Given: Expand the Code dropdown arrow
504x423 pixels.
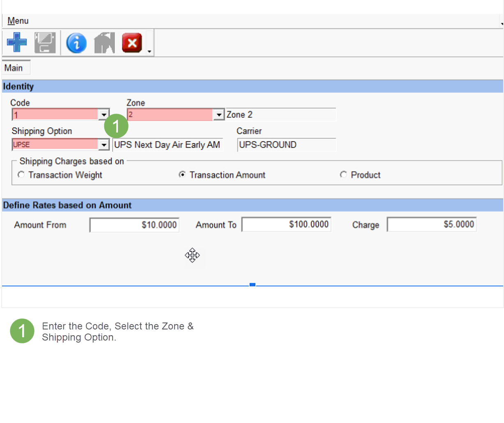Looking at the screenshot, I should [104, 114].
